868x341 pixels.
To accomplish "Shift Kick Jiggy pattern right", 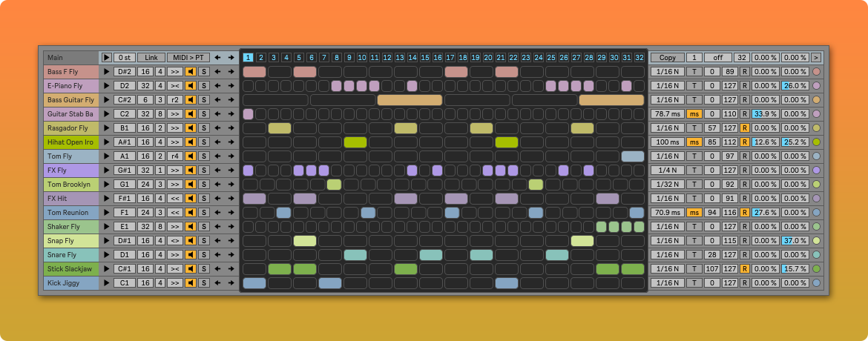I will pos(231,283).
